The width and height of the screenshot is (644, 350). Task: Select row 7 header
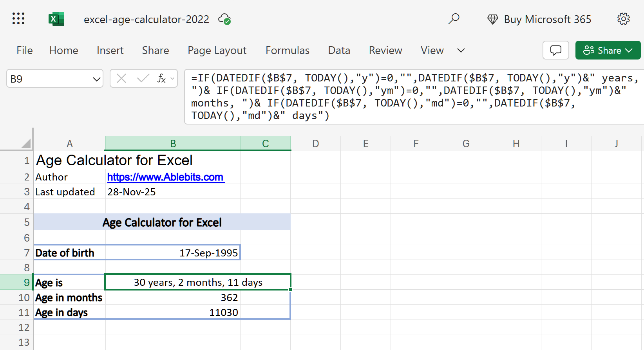(16, 253)
